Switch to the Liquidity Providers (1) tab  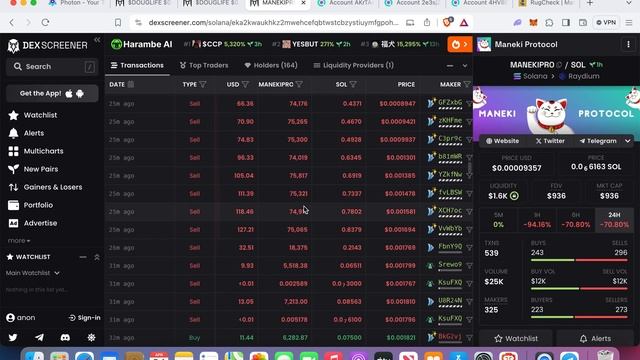tap(353, 65)
